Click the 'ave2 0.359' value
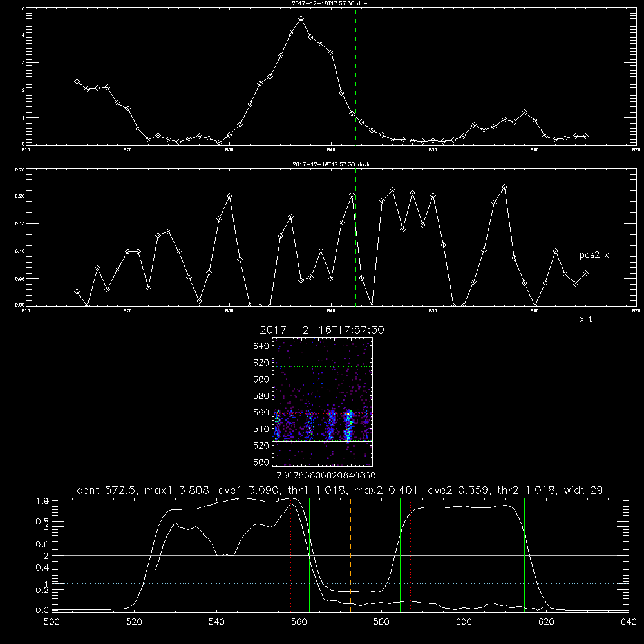The image size is (644, 644). tap(459, 490)
